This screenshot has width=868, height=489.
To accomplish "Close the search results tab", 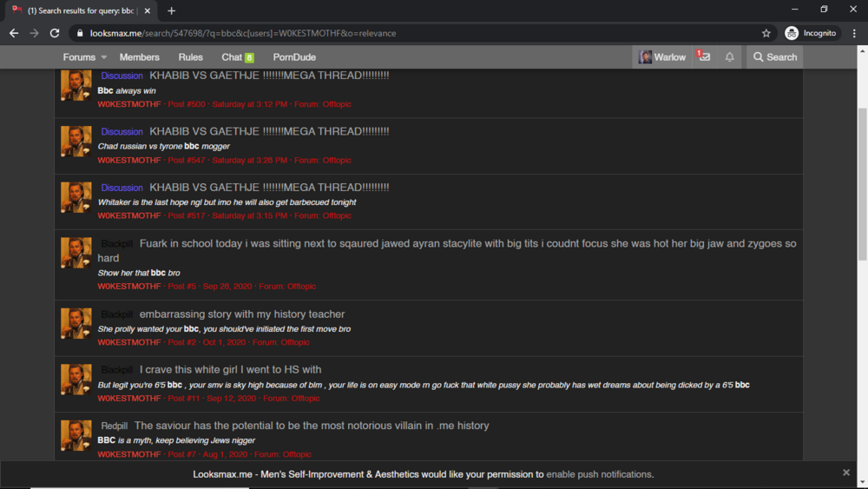I will [148, 10].
